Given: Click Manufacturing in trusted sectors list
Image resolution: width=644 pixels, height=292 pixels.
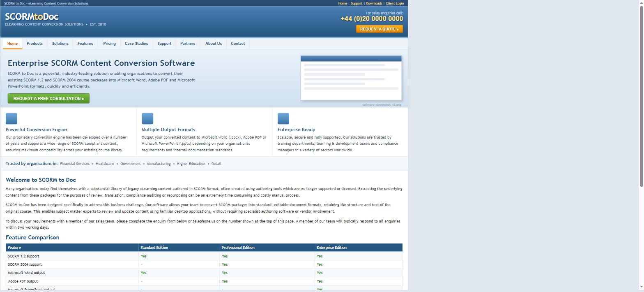Looking at the screenshot, I should 159,164.
